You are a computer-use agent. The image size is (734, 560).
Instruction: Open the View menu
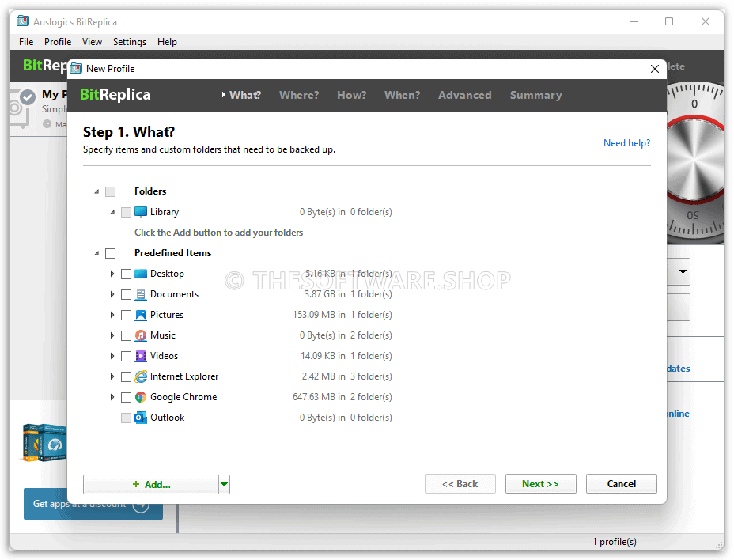coord(92,42)
